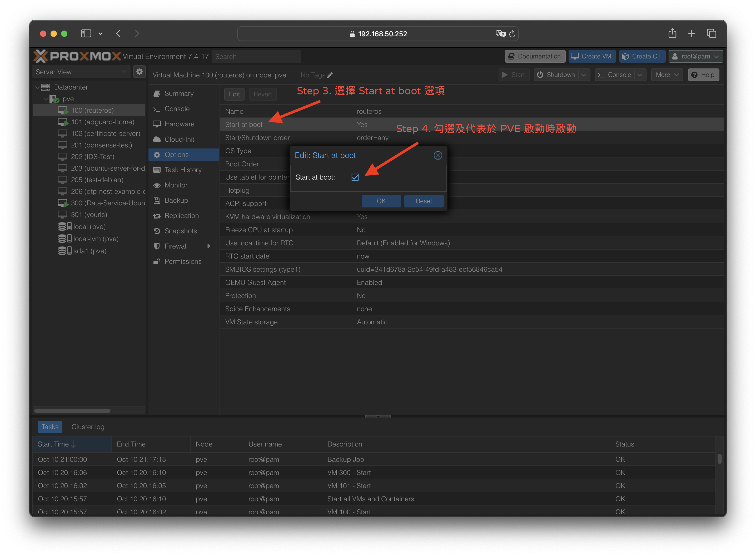This screenshot has width=756, height=556.
Task: Expand the Shutdown button dropdown arrow
Action: point(584,75)
